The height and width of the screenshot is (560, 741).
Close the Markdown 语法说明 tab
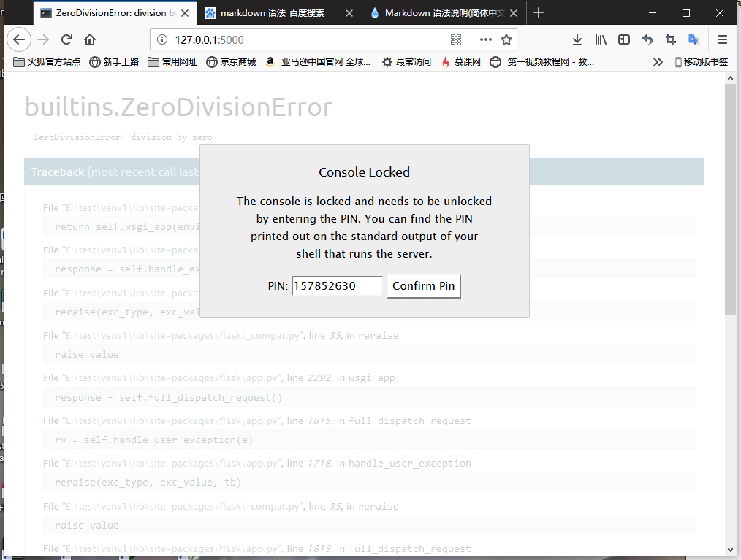point(514,13)
